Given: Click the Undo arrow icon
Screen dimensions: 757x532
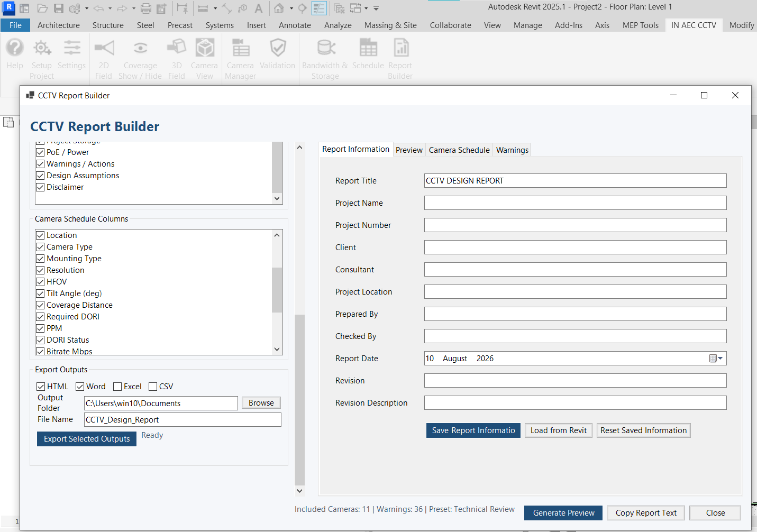Looking at the screenshot, I should tap(98, 8).
